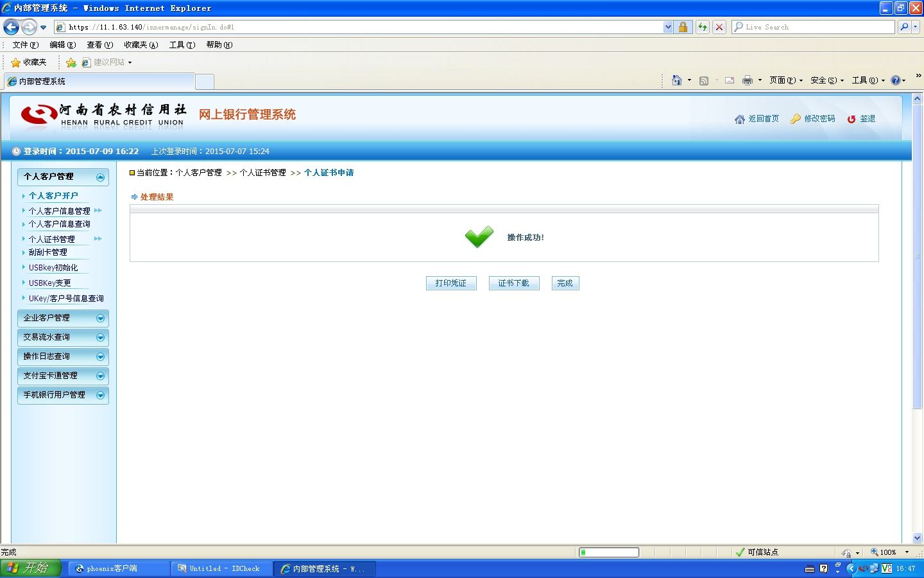This screenshot has height=578, width=924.
Task: Click the scrollbar down arrow
Action: coord(917,538)
